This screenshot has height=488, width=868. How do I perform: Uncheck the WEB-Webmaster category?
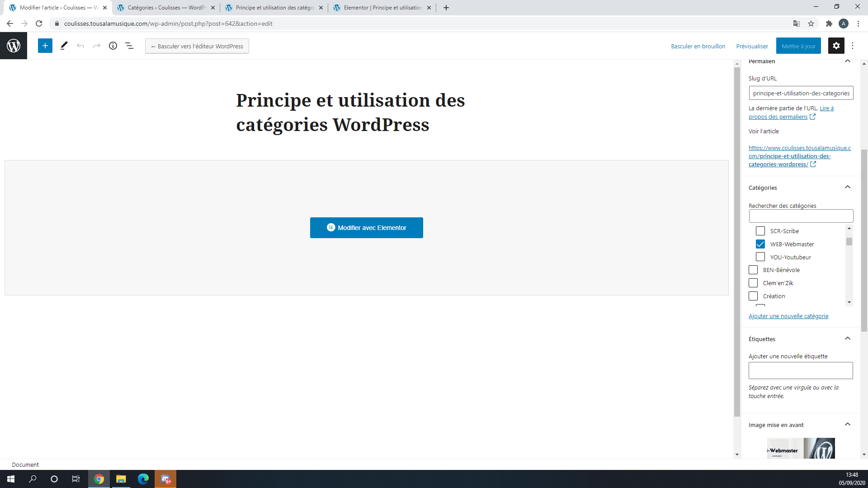pyautogui.click(x=760, y=244)
